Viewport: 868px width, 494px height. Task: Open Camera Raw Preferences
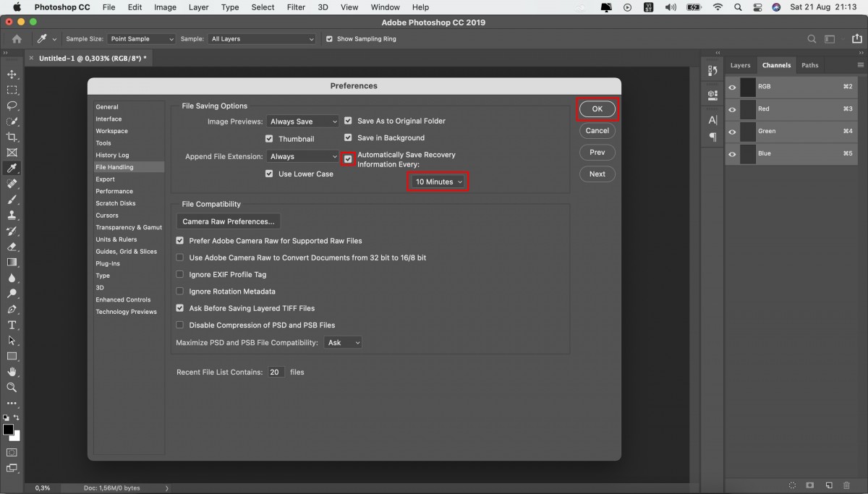229,221
